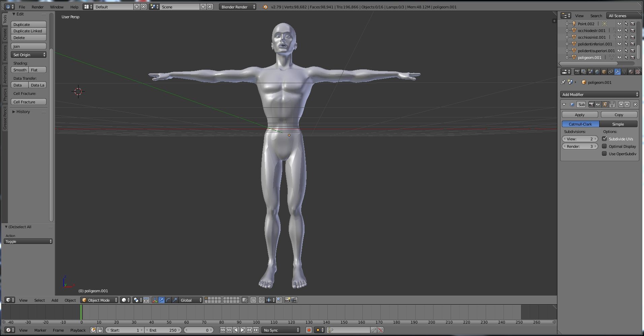Screen dimensions: 644x336
Task: Play the animation forward
Action: point(243,330)
